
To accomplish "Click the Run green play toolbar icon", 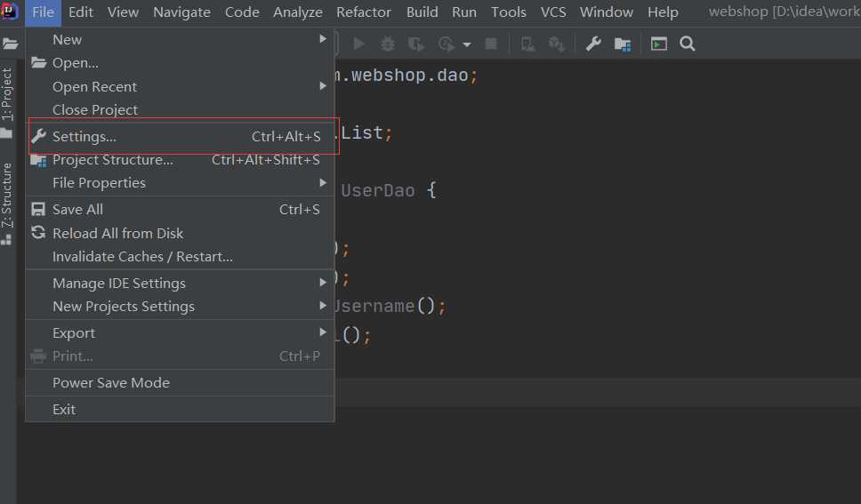I will click(x=359, y=44).
